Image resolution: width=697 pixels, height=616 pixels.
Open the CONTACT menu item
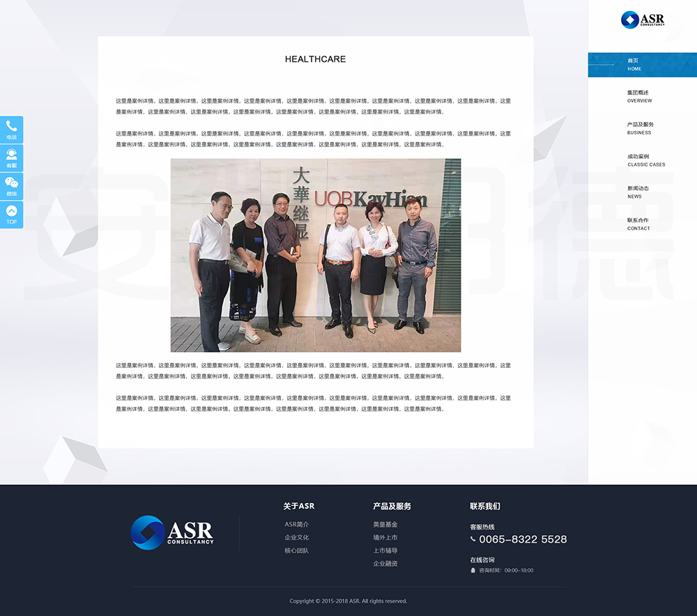pos(638,224)
